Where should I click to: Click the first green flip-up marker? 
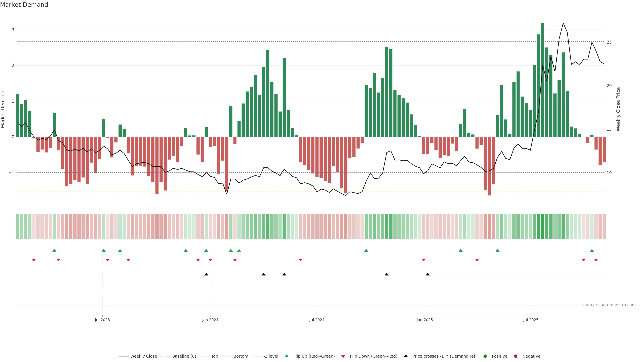[x=55, y=250]
